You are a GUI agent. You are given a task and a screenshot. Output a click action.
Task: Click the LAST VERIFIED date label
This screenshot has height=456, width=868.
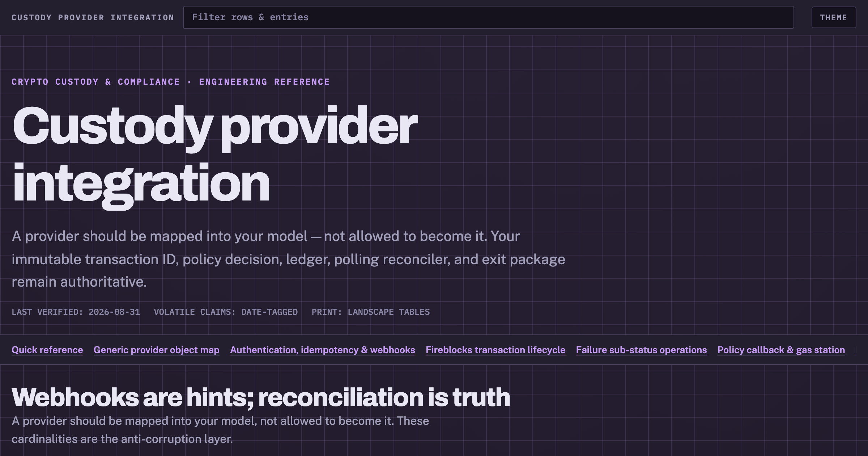click(x=76, y=312)
